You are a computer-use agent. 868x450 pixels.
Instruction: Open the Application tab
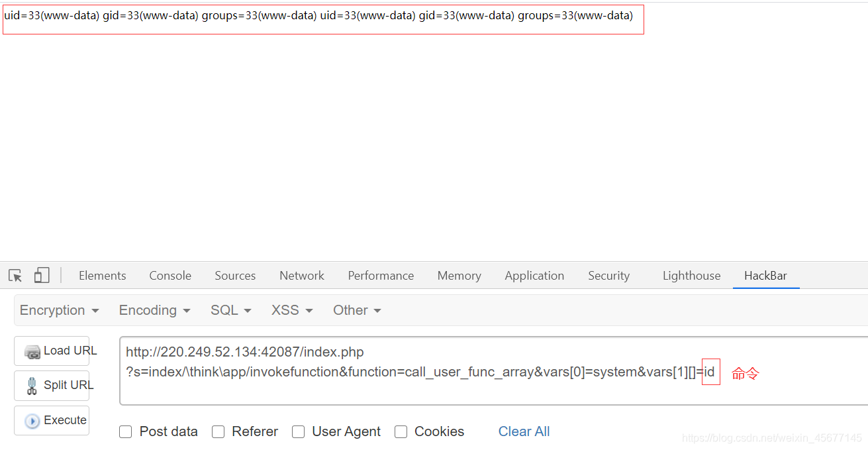(x=534, y=276)
